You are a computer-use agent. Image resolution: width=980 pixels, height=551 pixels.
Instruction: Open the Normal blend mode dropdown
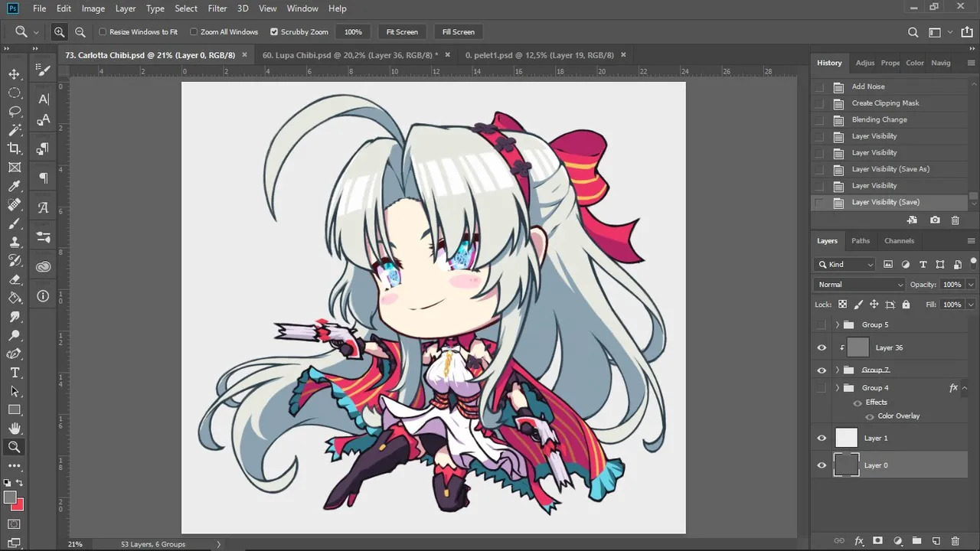click(861, 285)
